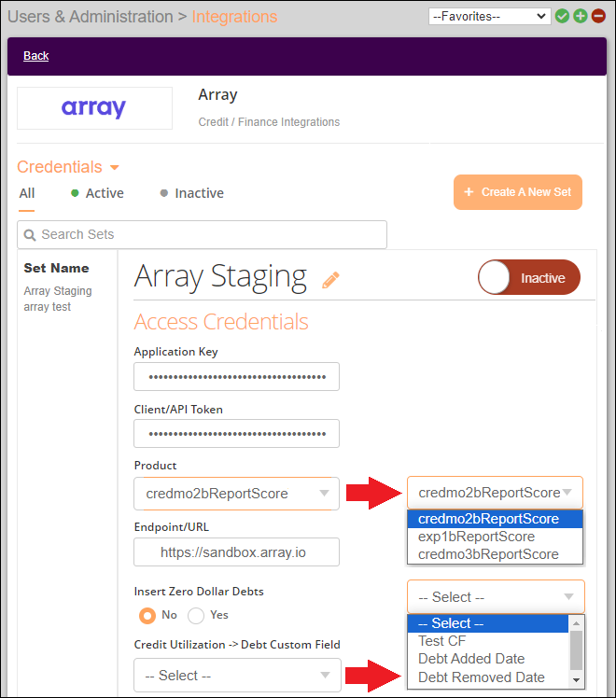The height and width of the screenshot is (698, 616).
Task: Open the expanded credmo2bReportScore combo box
Action: tap(495, 493)
